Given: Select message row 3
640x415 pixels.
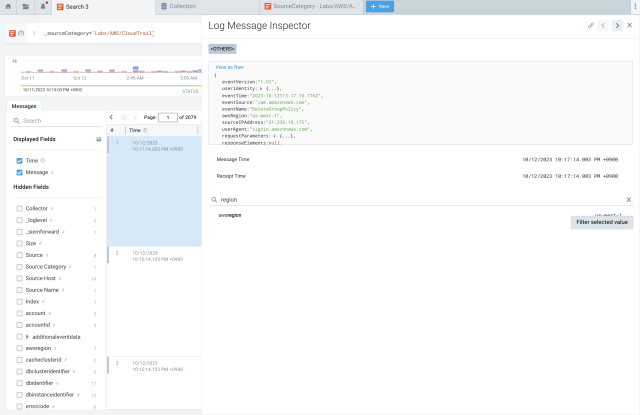Looking at the screenshot, I should pyautogui.click(x=154, y=382).
